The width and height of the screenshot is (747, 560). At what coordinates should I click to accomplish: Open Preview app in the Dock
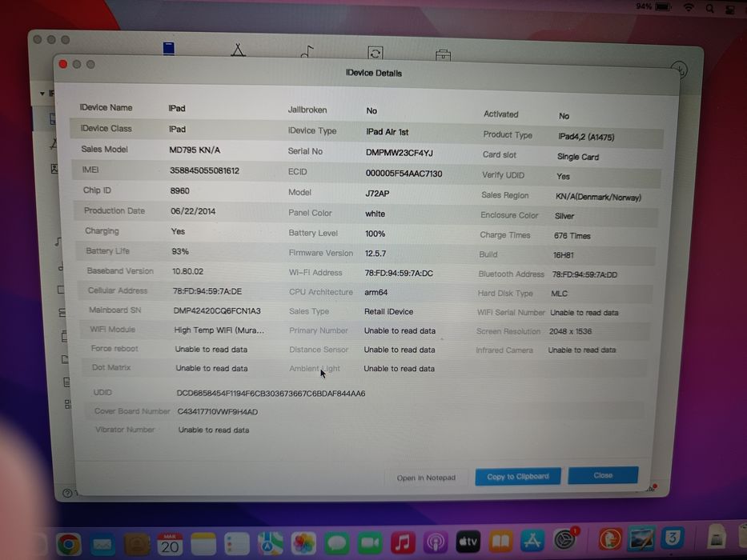point(641,538)
